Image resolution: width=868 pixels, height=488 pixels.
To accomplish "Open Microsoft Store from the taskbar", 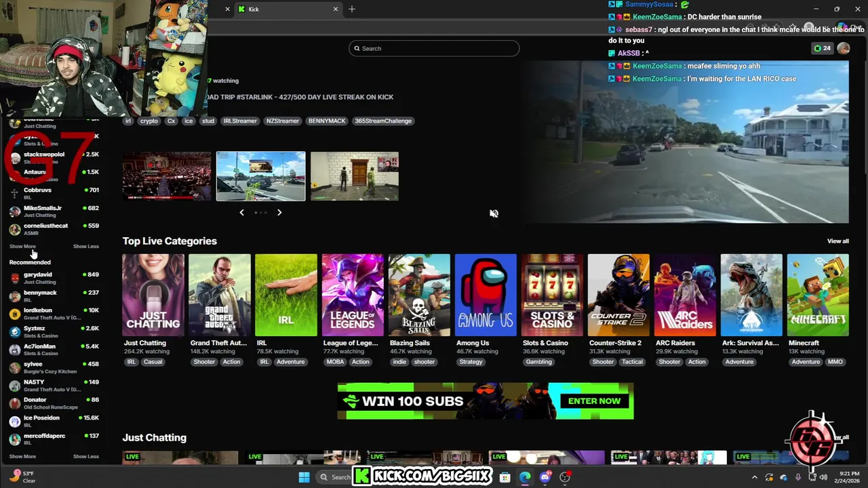I will coord(505,477).
